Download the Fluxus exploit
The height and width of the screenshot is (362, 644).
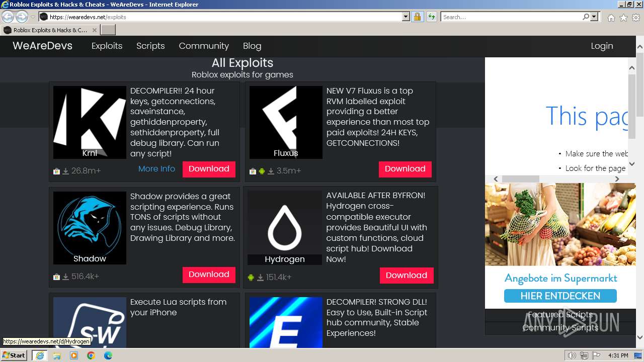pyautogui.click(x=405, y=169)
